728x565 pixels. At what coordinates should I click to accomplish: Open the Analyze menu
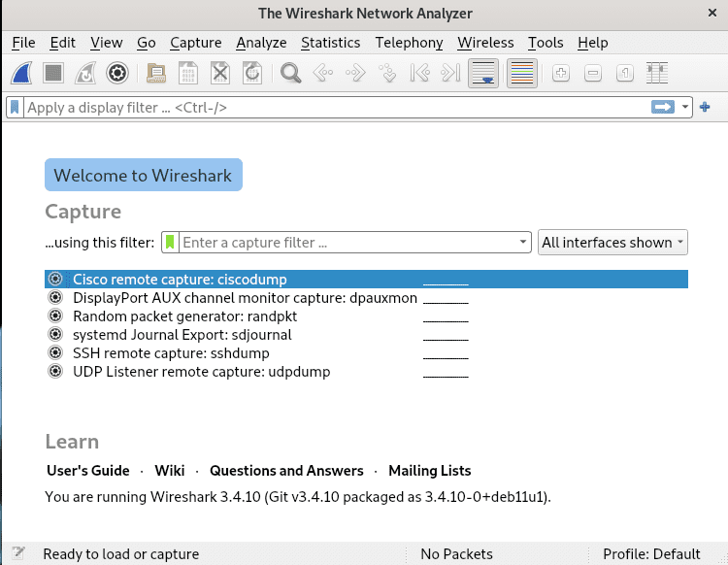pyautogui.click(x=261, y=43)
